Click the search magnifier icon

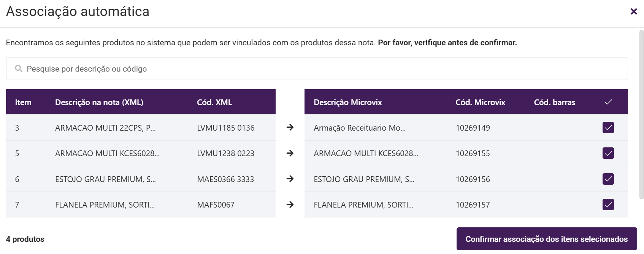coord(18,69)
